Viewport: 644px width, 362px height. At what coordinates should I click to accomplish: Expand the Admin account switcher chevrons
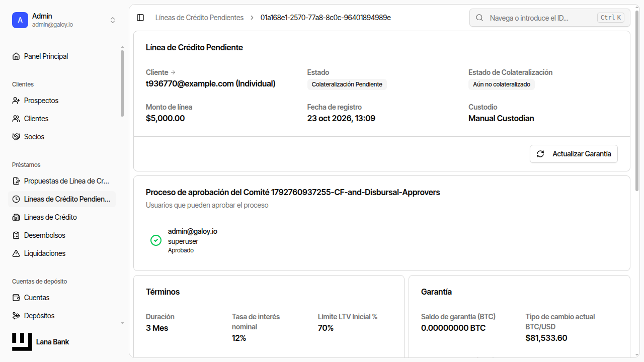(x=113, y=20)
